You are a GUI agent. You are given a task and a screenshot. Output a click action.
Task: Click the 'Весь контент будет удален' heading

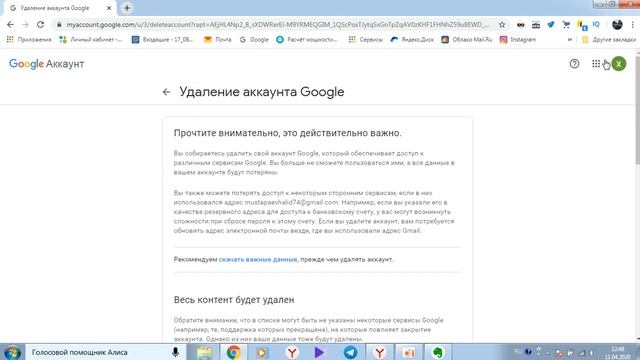pyautogui.click(x=234, y=300)
